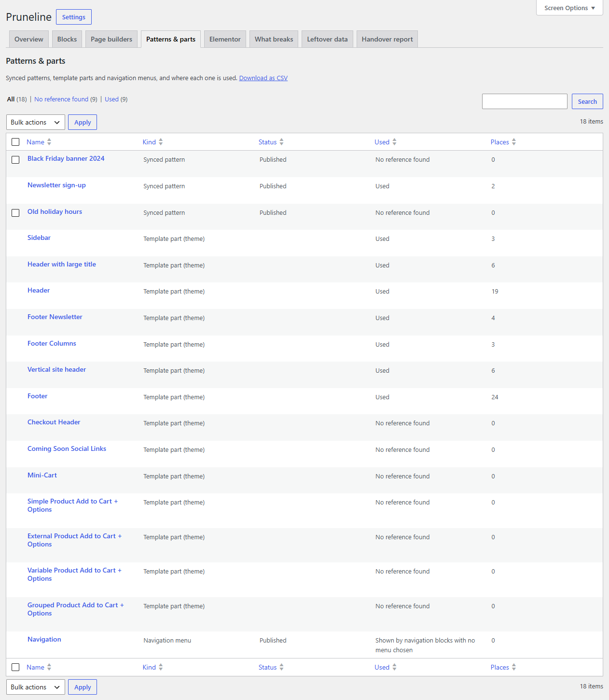The width and height of the screenshot is (609, 700).
Task: Tick the select-all checkbox in table header
Action: pyautogui.click(x=15, y=142)
